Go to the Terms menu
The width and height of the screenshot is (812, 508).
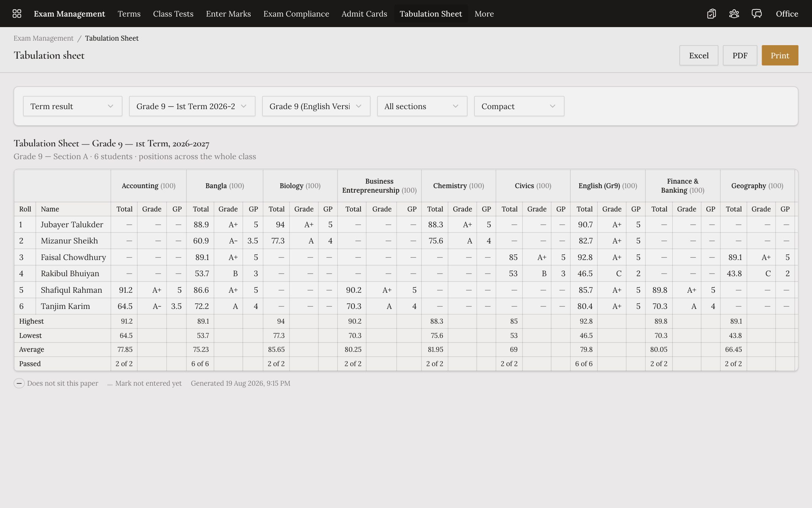[x=129, y=14]
